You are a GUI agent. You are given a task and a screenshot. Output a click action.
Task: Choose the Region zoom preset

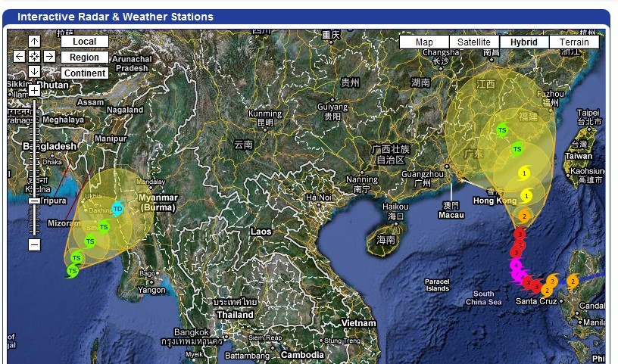click(x=84, y=57)
